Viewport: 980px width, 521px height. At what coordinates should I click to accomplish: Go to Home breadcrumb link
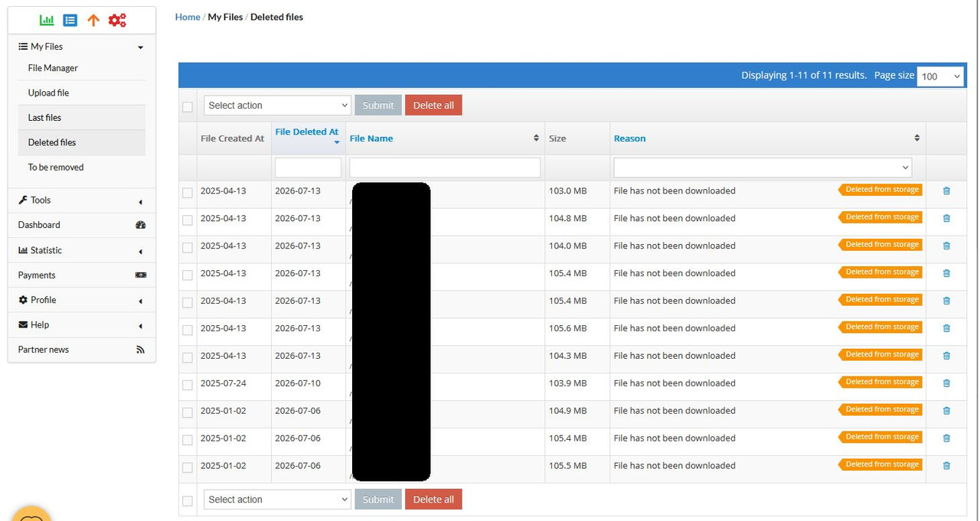tap(188, 17)
